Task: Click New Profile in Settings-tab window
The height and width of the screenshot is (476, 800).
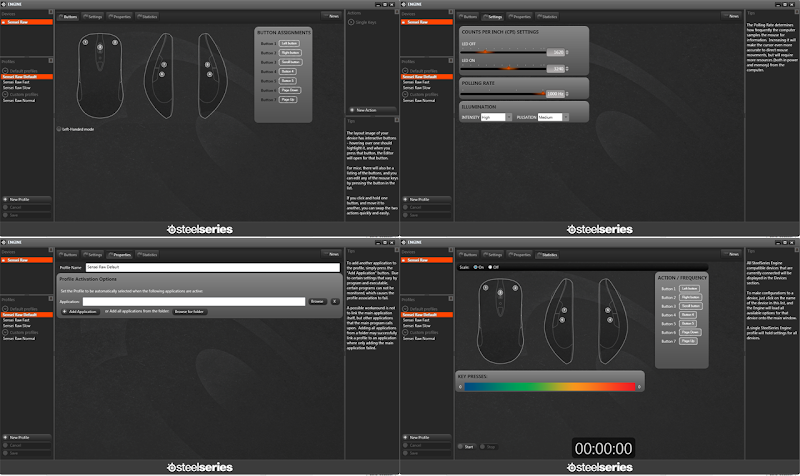Action: click(427, 199)
